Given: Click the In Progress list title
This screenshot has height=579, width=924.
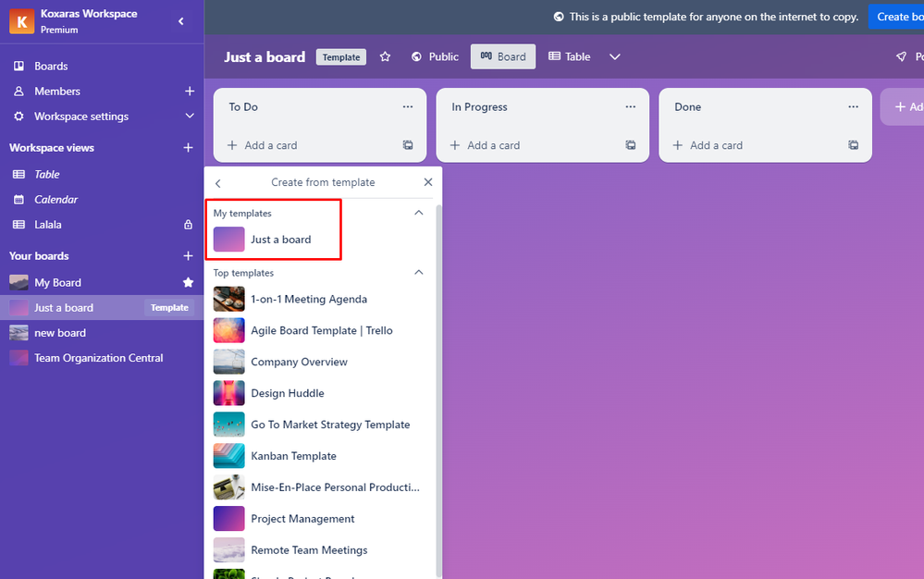Looking at the screenshot, I should 479,106.
